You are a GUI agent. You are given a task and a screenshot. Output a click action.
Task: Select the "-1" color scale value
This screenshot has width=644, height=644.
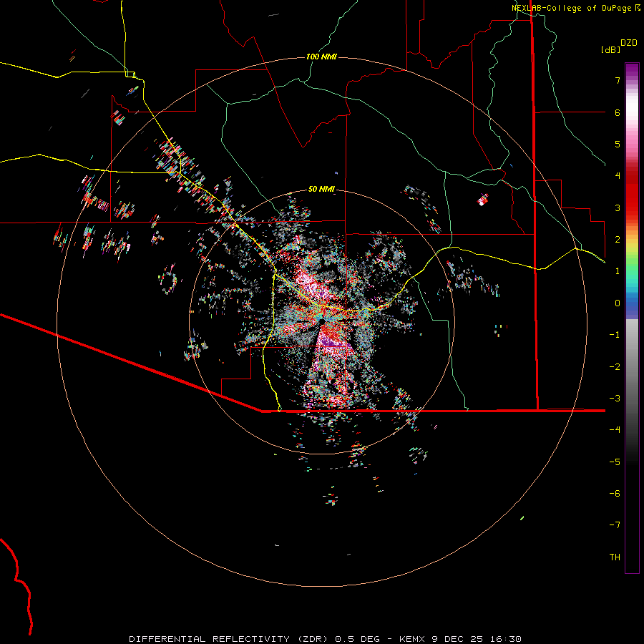(x=615, y=335)
